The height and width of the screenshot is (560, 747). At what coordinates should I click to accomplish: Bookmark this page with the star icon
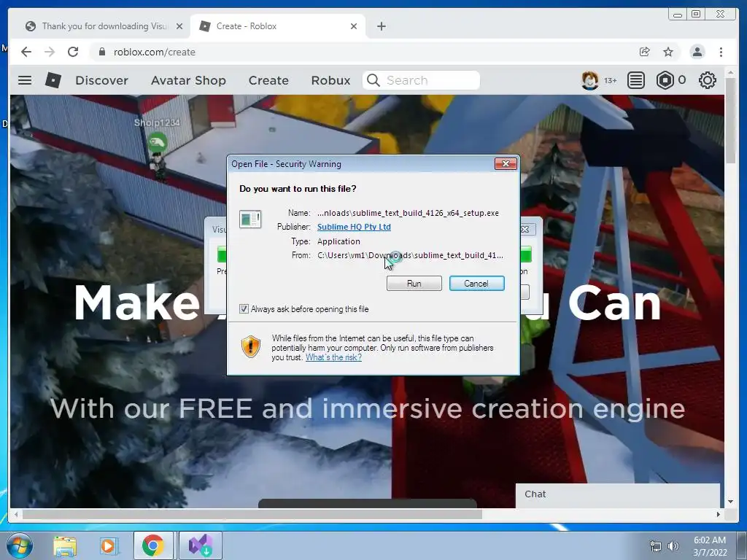[x=668, y=52]
